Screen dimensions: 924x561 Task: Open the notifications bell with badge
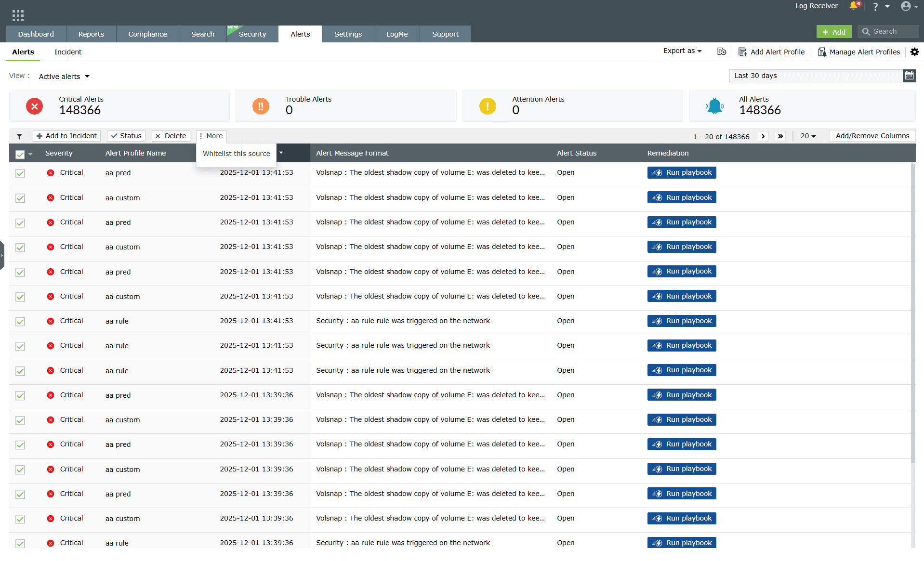(853, 7)
